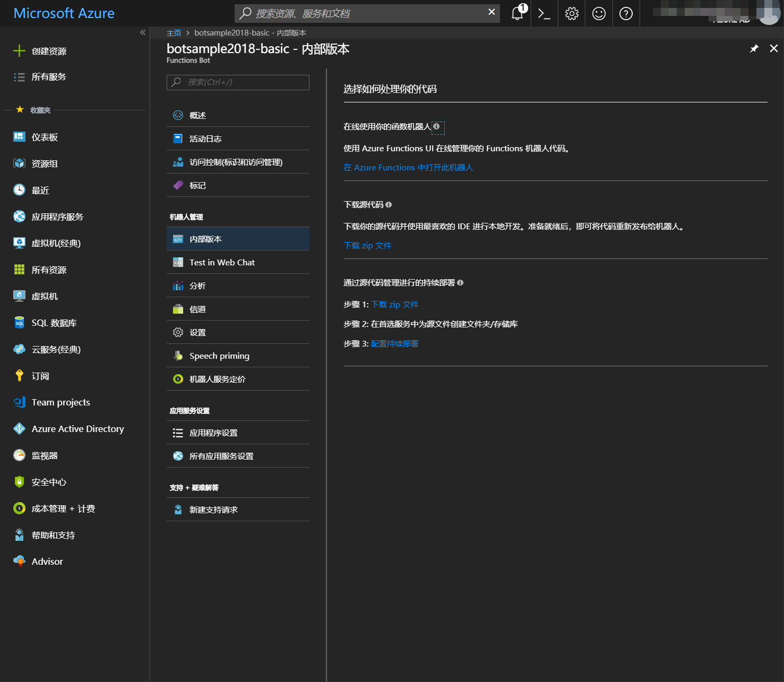Click the feedback smiley icon

599,13
